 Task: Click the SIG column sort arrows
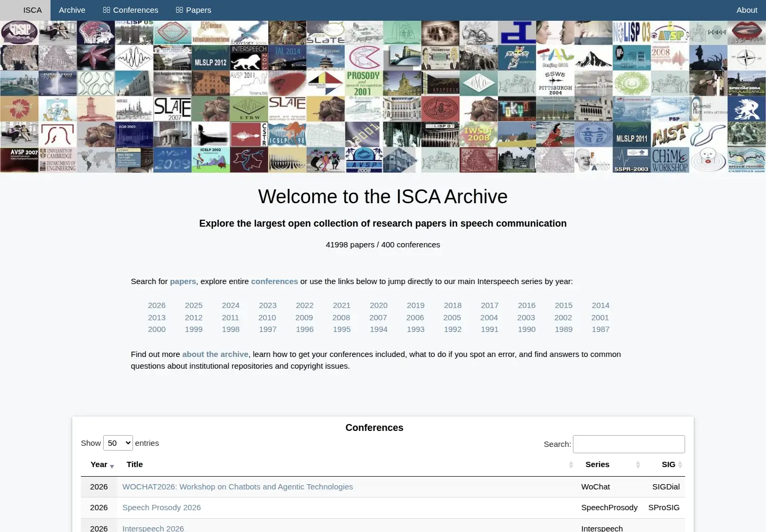680,465
